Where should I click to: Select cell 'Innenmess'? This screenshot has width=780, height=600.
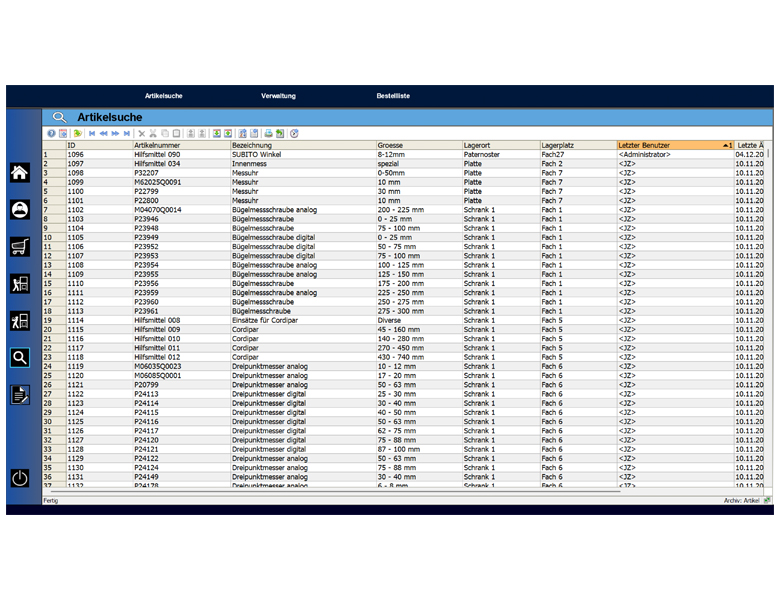pyautogui.click(x=303, y=164)
